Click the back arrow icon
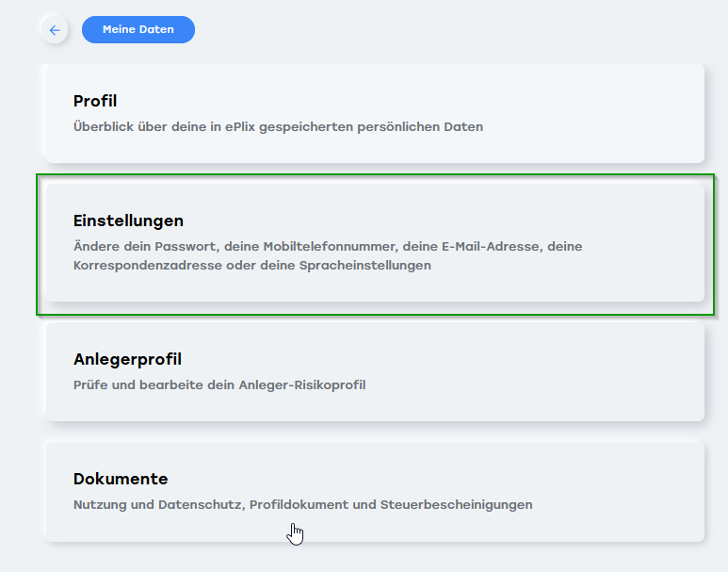Image resolution: width=728 pixels, height=572 pixels. click(55, 30)
